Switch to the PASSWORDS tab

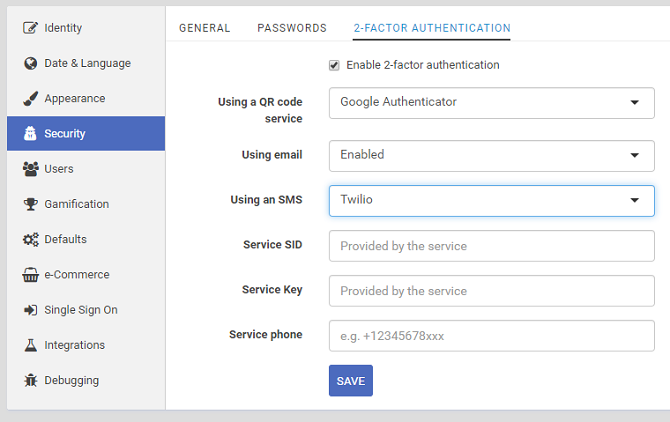[x=292, y=28]
